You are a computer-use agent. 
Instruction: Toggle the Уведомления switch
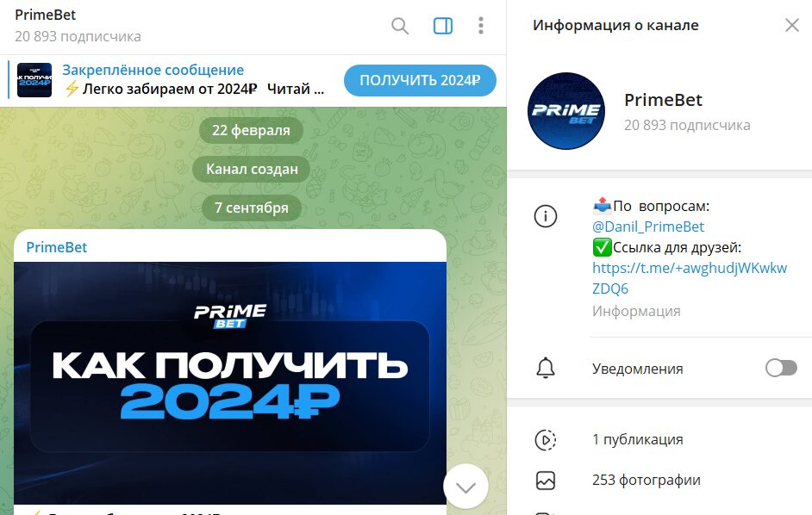pyautogui.click(x=781, y=368)
